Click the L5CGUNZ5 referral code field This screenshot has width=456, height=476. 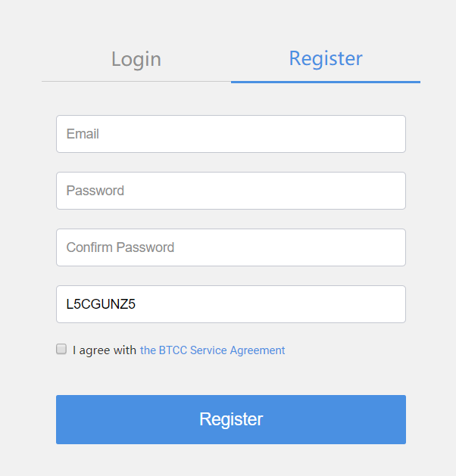[231, 304]
